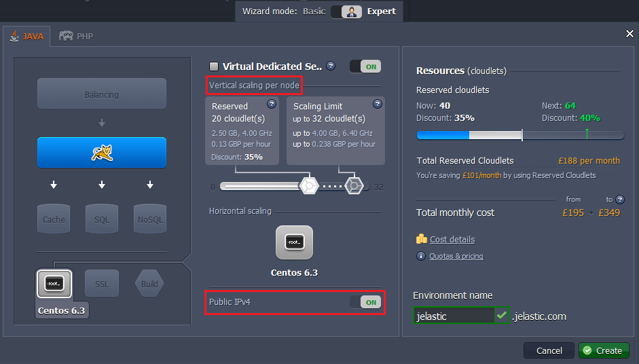The image size is (639, 364).
Task: Click the '£195' minimum cost value
Action: [573, 213]
